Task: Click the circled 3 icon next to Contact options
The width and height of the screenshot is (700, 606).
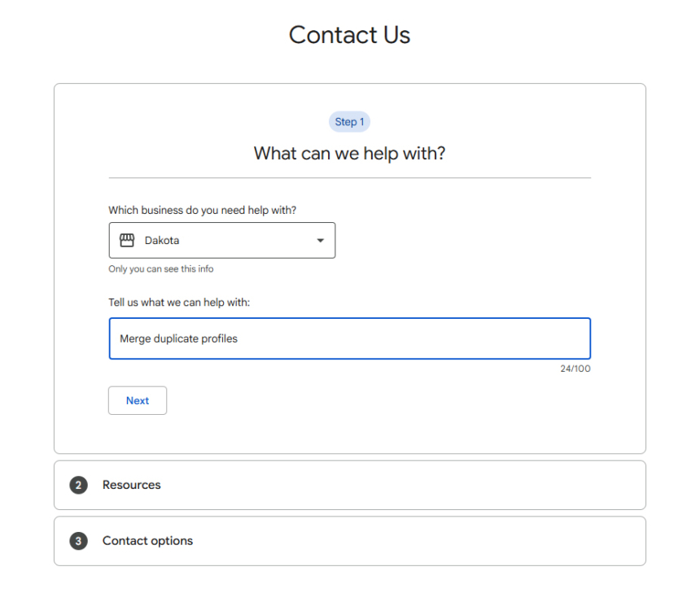Action: pyautogui.click(x=78, y=541)
